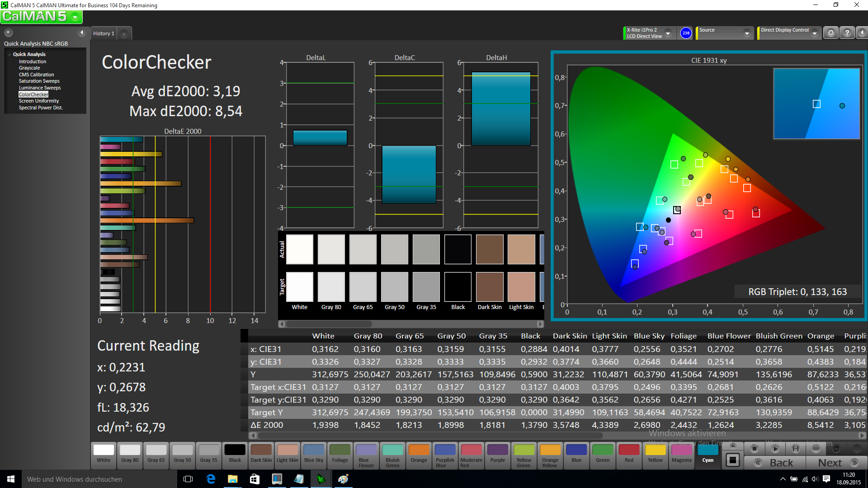The width and height of the screenshot is (868, 488).
Task: Select Screen Uniformity workflow step
Action: pos(39,101)
